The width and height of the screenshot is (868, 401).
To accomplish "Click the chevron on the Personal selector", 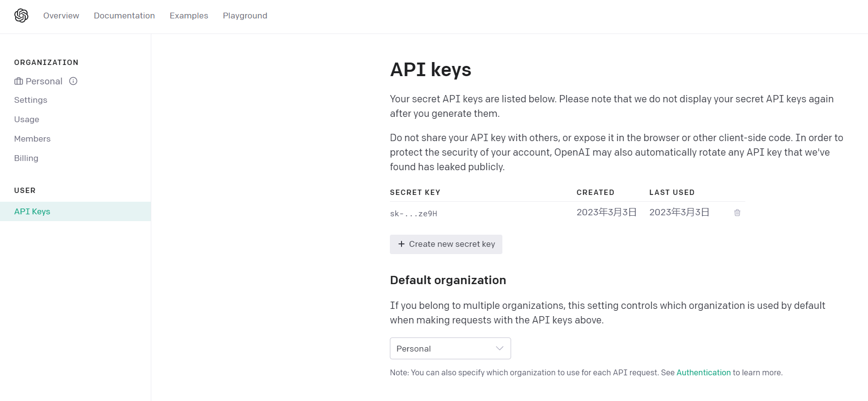I will tap(499, 348).
